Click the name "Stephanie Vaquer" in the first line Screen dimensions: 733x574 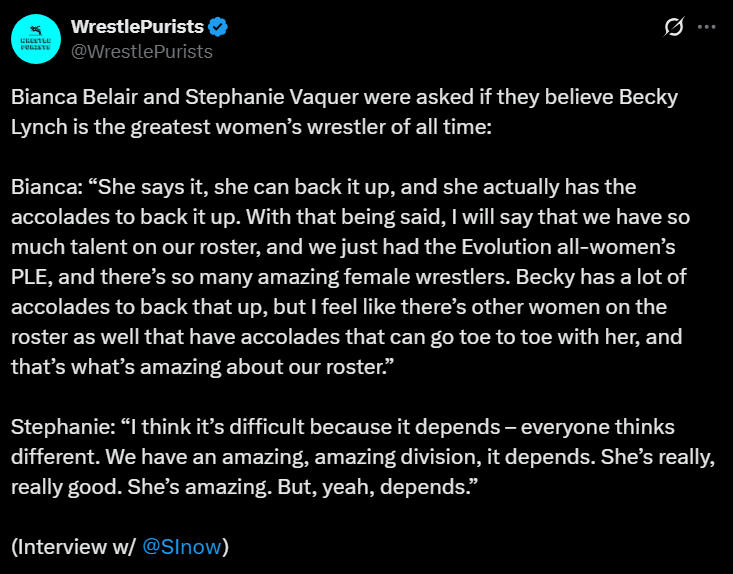coord(272,97)
